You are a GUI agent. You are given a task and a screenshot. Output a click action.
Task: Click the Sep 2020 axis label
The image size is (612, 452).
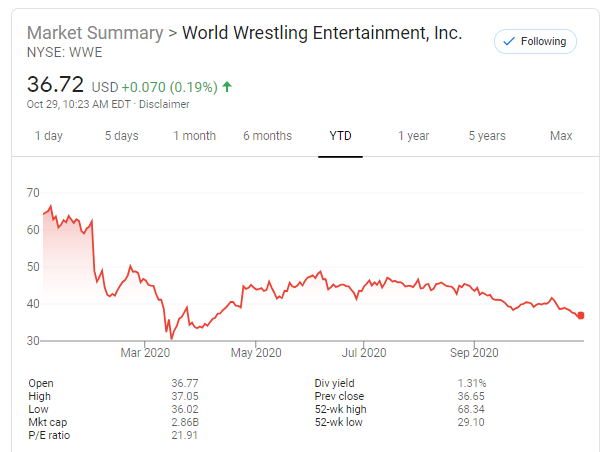473,352
